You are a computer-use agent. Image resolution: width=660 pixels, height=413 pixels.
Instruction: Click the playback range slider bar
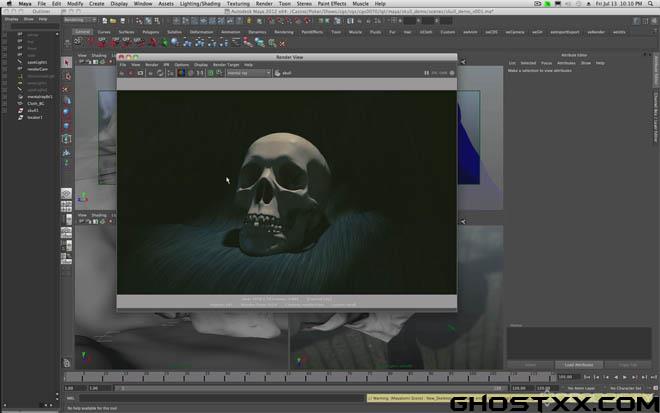click(x=311, y=388)
